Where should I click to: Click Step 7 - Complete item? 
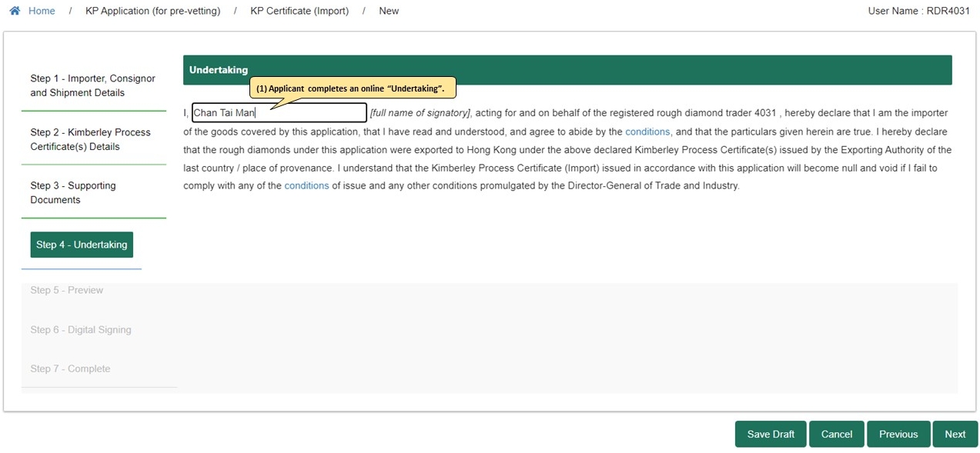pos(70,369)
